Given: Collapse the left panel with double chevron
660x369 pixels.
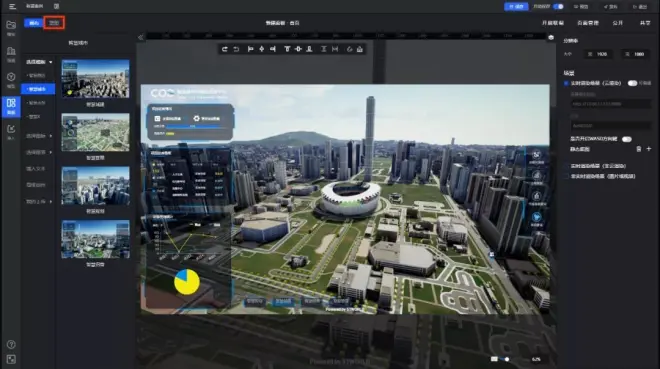Looking at the screenshot, I should (x=141, y=37).
